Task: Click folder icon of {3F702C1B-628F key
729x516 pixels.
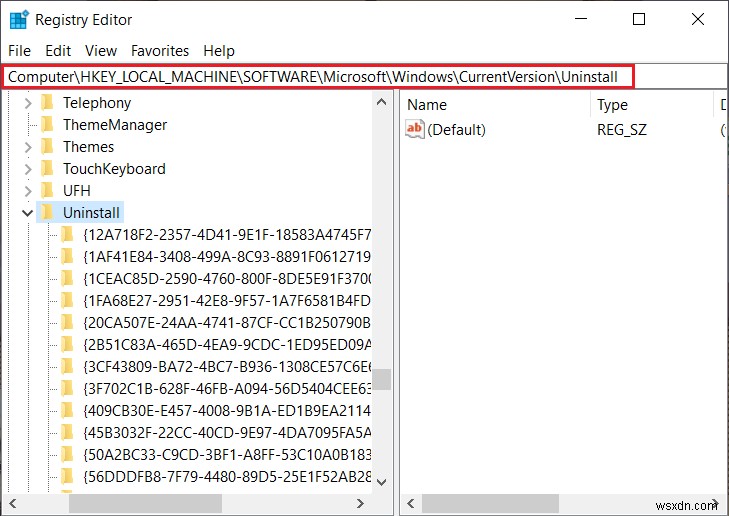Action: click(67, 388)
